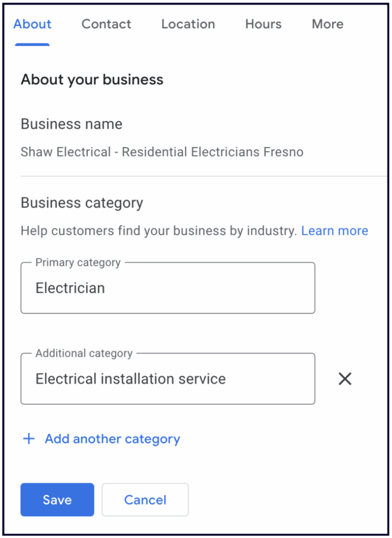Switch to the About tab
The image size is (392, 538).
point(33,24)
